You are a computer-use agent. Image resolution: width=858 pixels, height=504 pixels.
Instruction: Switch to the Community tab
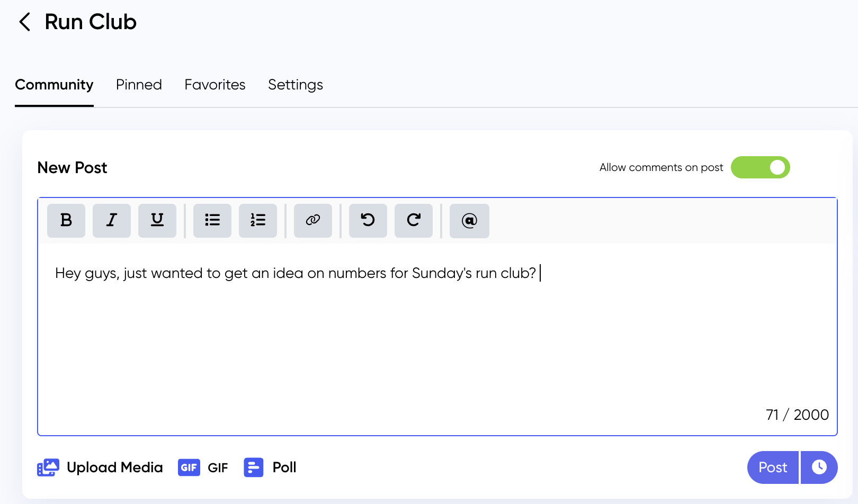pyautogui.click(x=54, y=85)
